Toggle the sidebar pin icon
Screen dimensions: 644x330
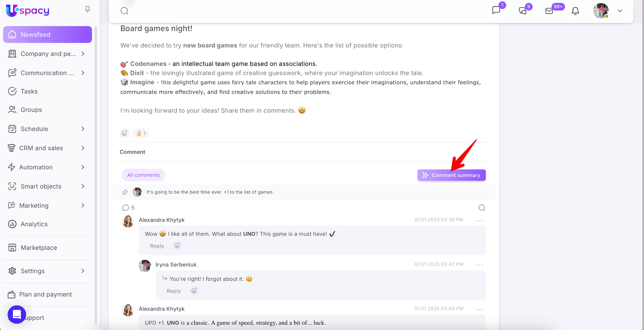tap(88, 10)
